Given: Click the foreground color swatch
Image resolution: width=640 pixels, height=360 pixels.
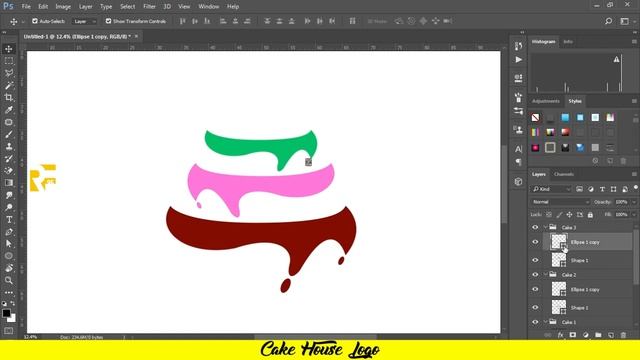Looking at the screenshot, I should (x=6, y=313).
